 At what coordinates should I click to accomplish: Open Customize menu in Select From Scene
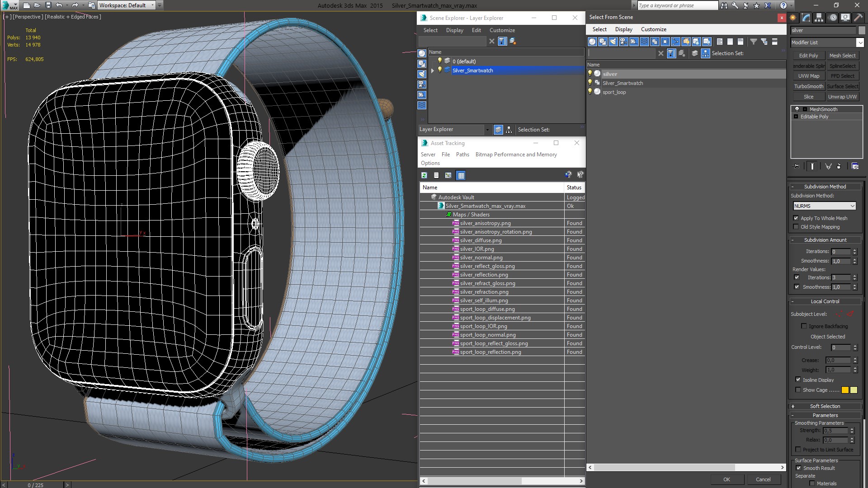(x=653, y=29)
